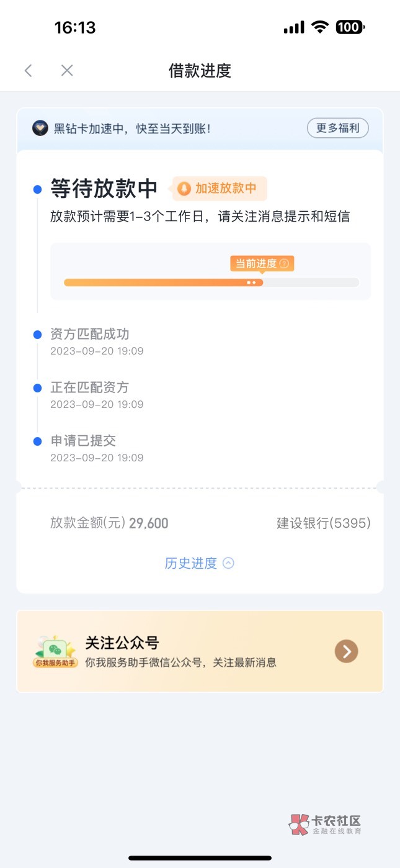The height and width of the screenshot is (868, 400).
Task: Tap the back arrow icon
Action: (x=28, y=71)
